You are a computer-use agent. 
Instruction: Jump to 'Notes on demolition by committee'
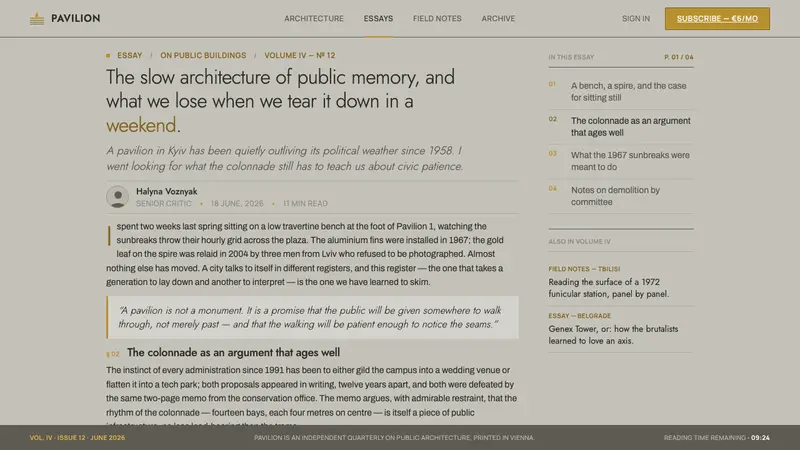621,196
